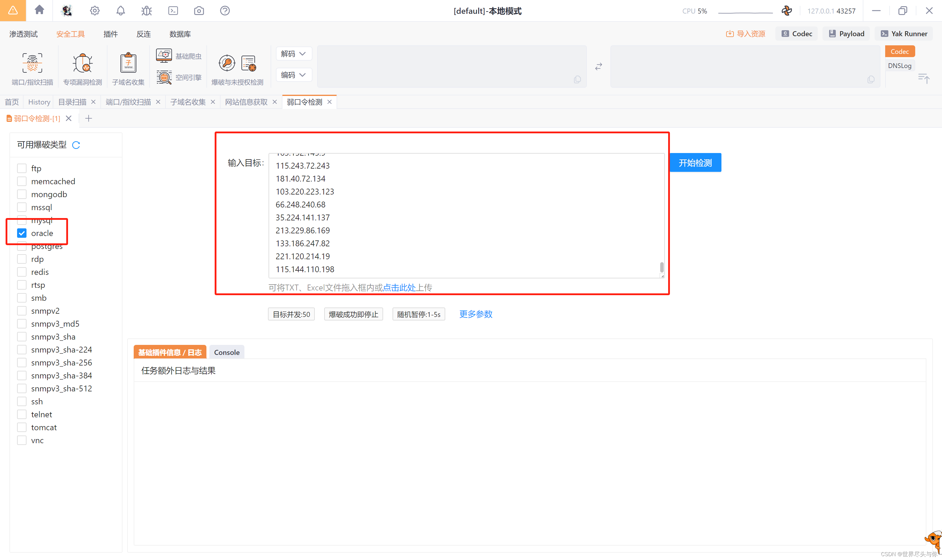Click the left codec input box

pos(452,67)
